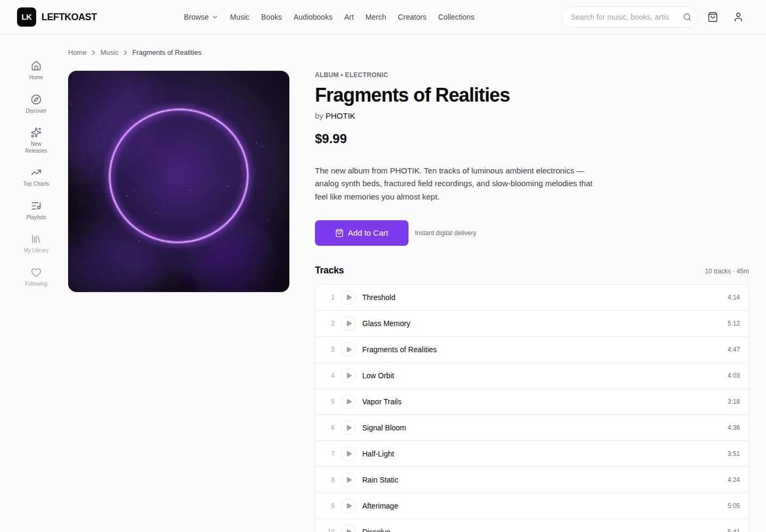This screenshot has width=766, height=532.
Task: Play the track Threshold
Action: coord(348,297)
